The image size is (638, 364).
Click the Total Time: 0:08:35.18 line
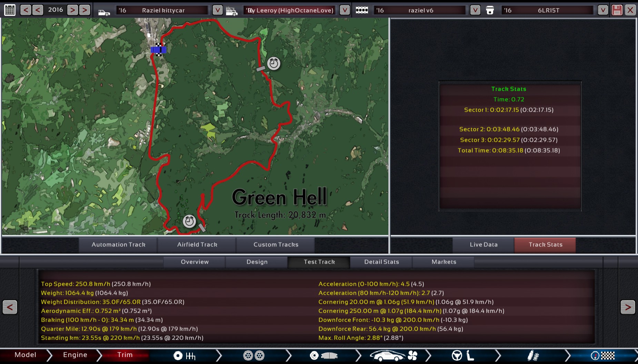pyautogui.click(x=509, y=151)
